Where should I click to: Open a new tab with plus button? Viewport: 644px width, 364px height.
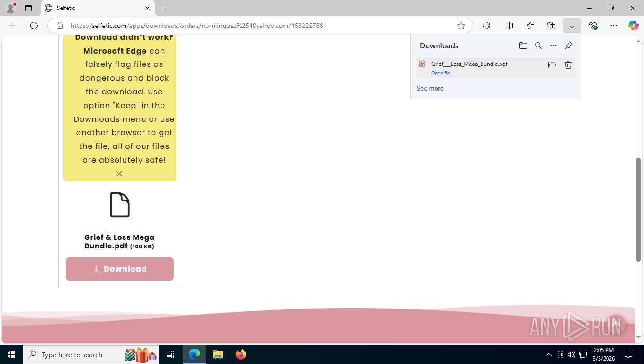click(x=165, y=8)
